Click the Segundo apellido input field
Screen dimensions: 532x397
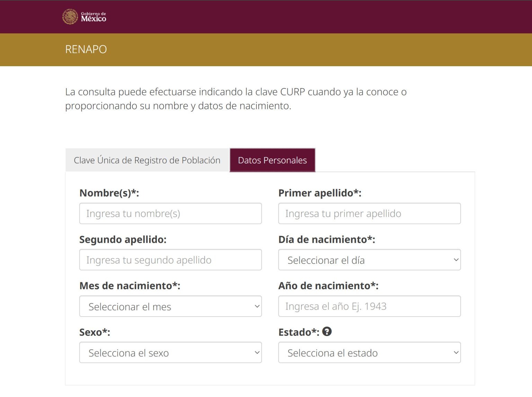(170, 260)
